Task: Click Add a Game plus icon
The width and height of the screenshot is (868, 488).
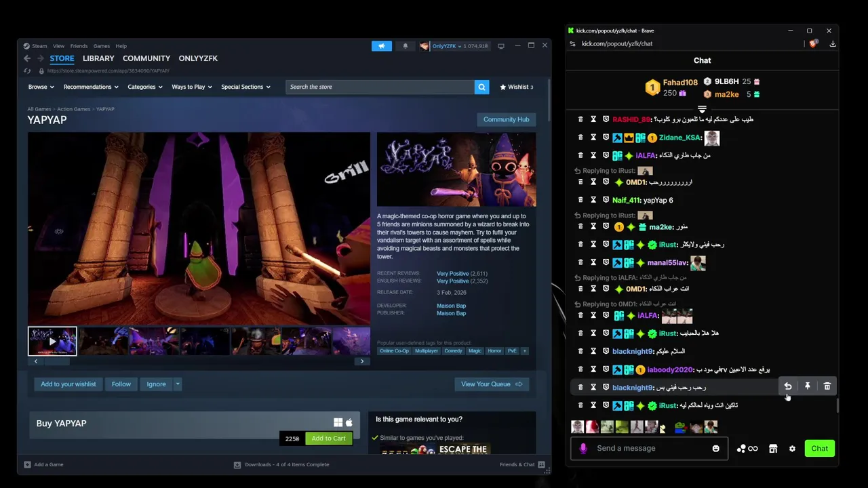Action: click(x=27, y=465)
